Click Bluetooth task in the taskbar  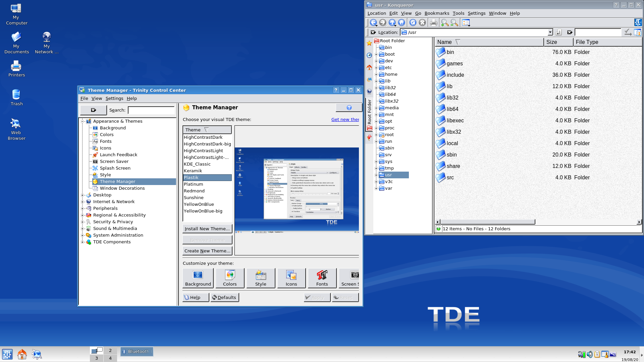pyautogui.click(x=137, y=352)
